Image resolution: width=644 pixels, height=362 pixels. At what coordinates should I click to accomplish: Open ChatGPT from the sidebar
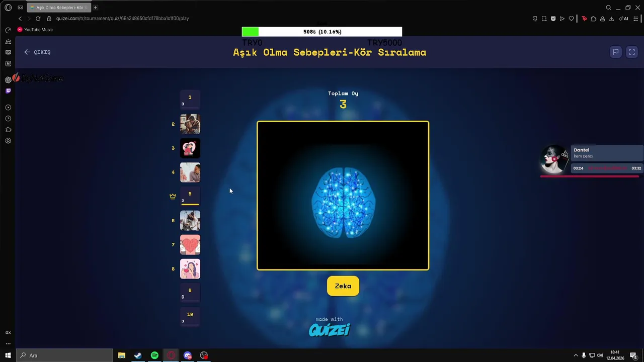pyautogui.click(x=8, y=79)
